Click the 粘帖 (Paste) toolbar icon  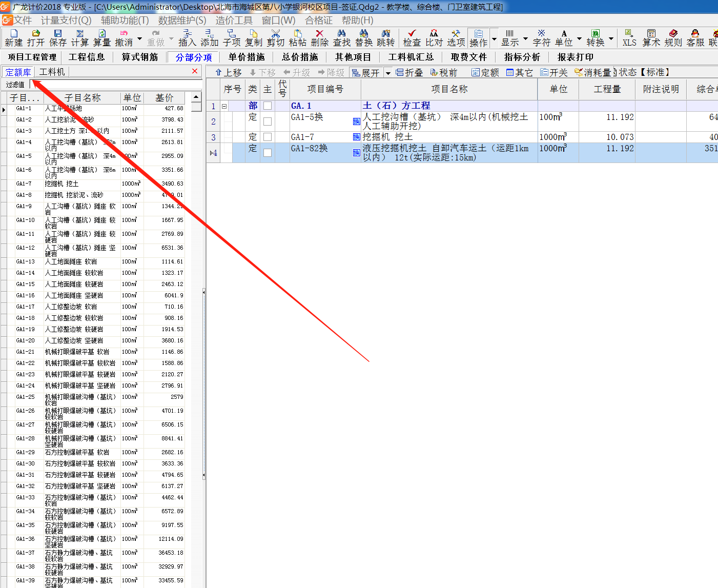click(298, 38)
